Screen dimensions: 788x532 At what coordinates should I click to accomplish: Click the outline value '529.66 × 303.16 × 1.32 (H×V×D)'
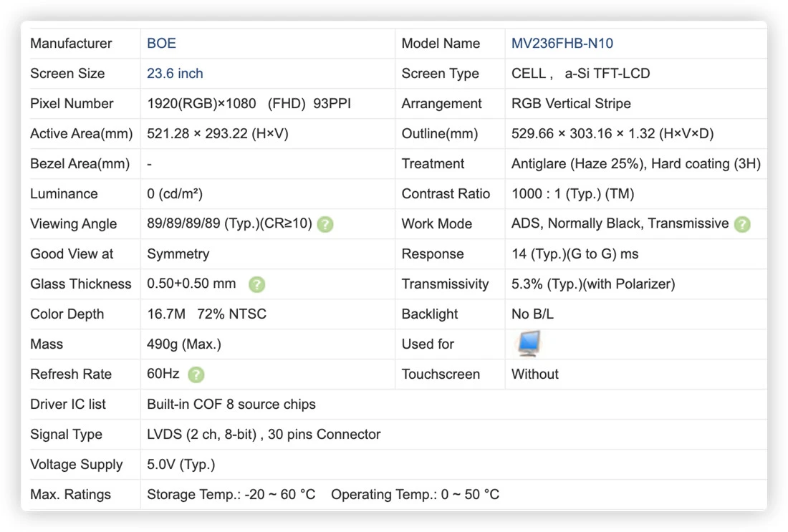[x=612, y=134]
